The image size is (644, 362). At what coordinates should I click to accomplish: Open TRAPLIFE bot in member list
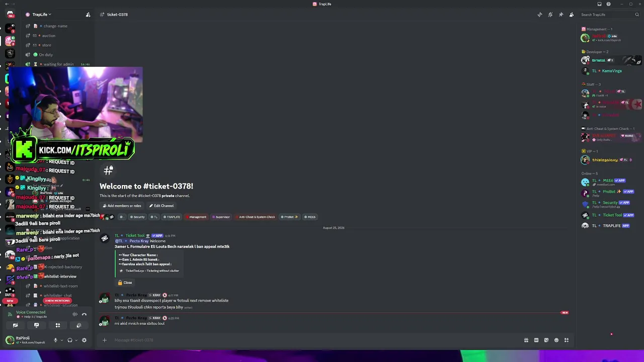tap(611, 226)
